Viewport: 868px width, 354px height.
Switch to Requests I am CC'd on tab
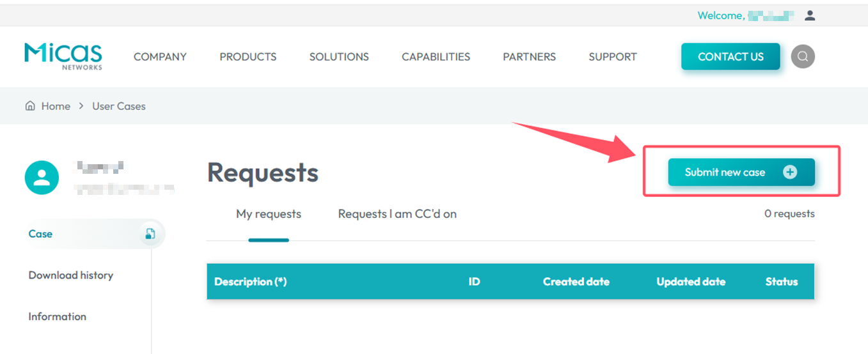tap(397, 214)
